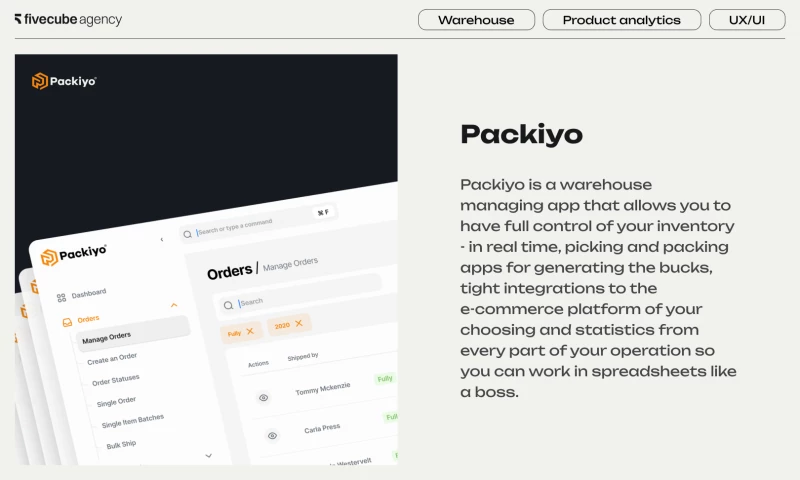Screen dimensions: 800x480
Task: Select Bulk Ship in the sidebar
Action: pos(121,444)
